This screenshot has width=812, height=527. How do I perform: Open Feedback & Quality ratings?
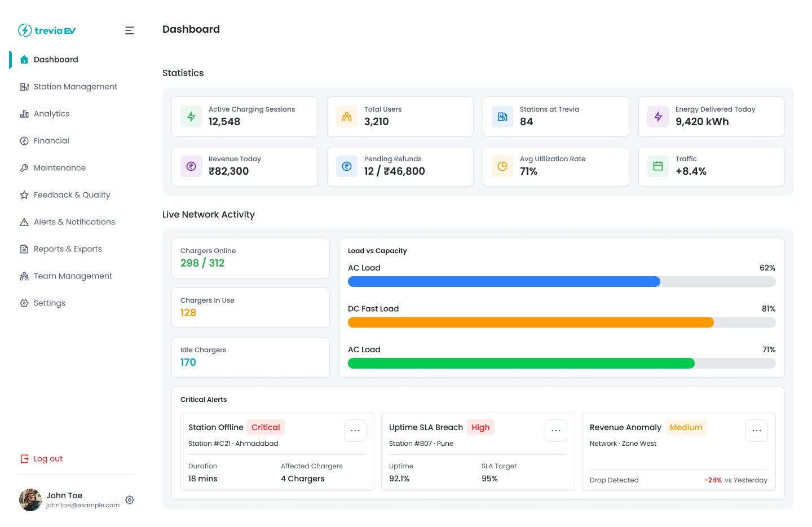coord(72,194)
